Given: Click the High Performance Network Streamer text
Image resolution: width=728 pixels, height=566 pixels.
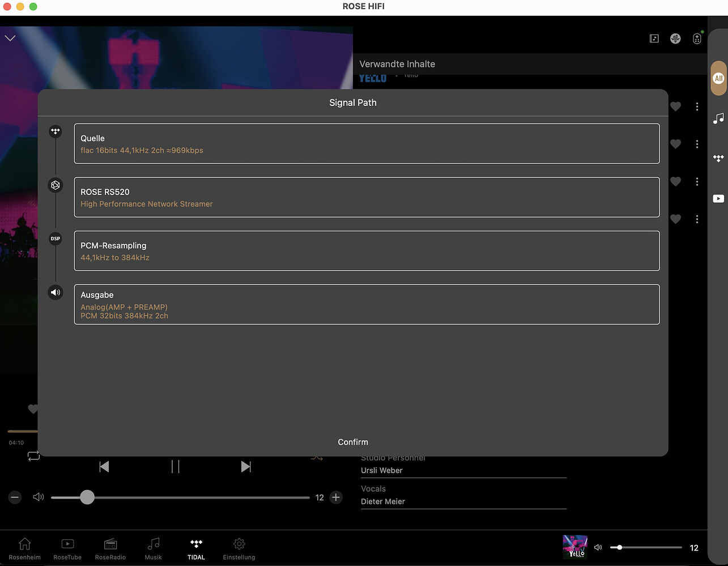Looking at the screenshot, I should (x=147, y=204).
